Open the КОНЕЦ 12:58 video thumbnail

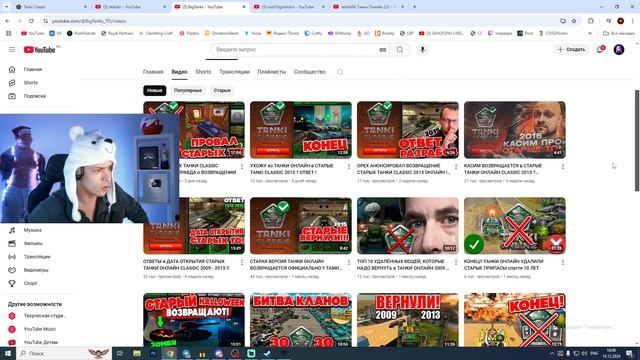pyautogui.click(x=301, y=130)
